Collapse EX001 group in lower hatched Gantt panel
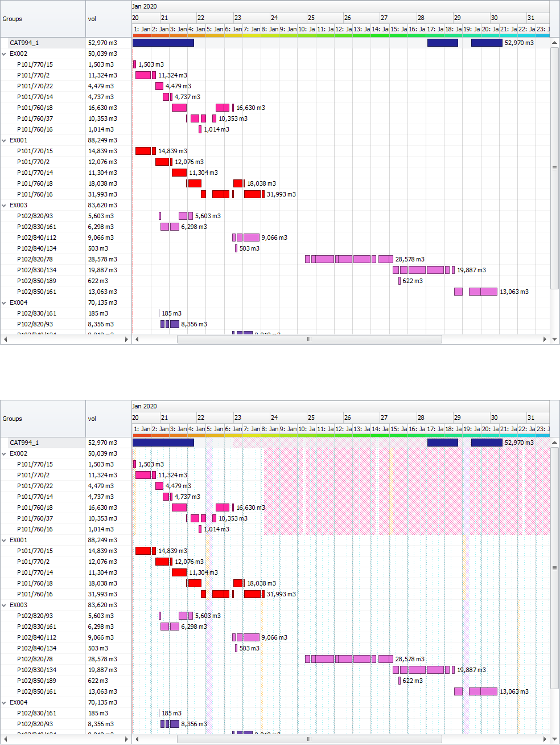Viewport: 560px width, 745px height. coord(4,541)
